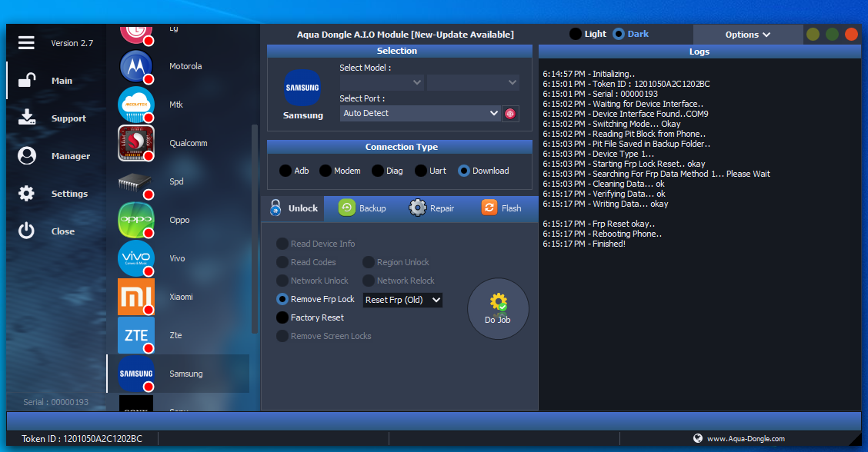Open the Reset Frp (Old) method dropdown
The height and width of the screenshot is (452, 868).
pyautogui.click(x=402, y=300)
